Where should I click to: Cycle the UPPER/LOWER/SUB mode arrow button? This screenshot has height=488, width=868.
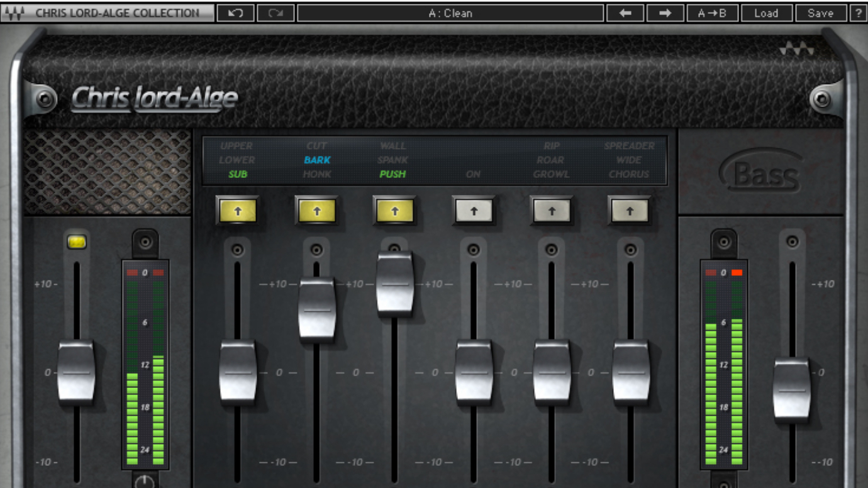pyautogui.click(x=237, y=211)
